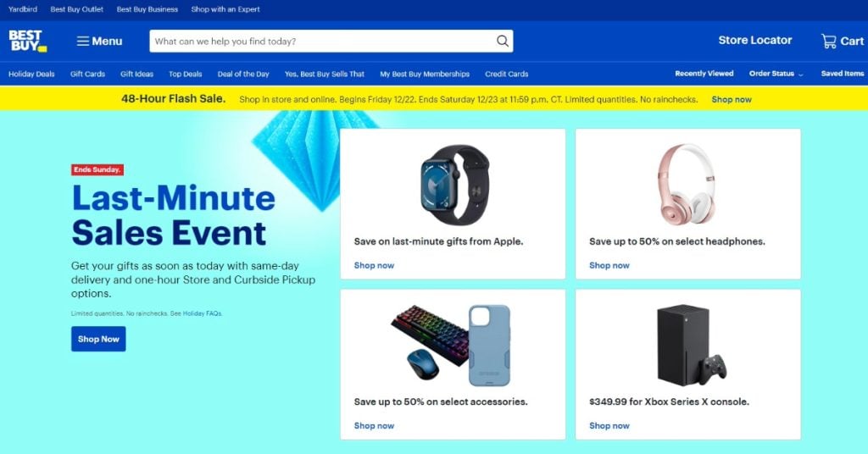Select Gift Cards in navigation bar
Screen dimensions: 868x454
(x=87, y=74)
